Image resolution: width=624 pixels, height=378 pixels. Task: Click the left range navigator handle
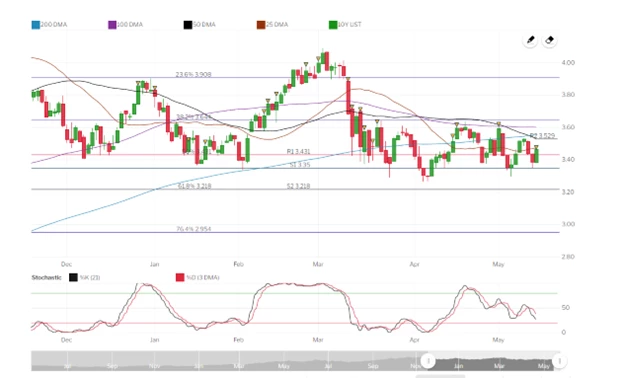[x=428, y=361]
